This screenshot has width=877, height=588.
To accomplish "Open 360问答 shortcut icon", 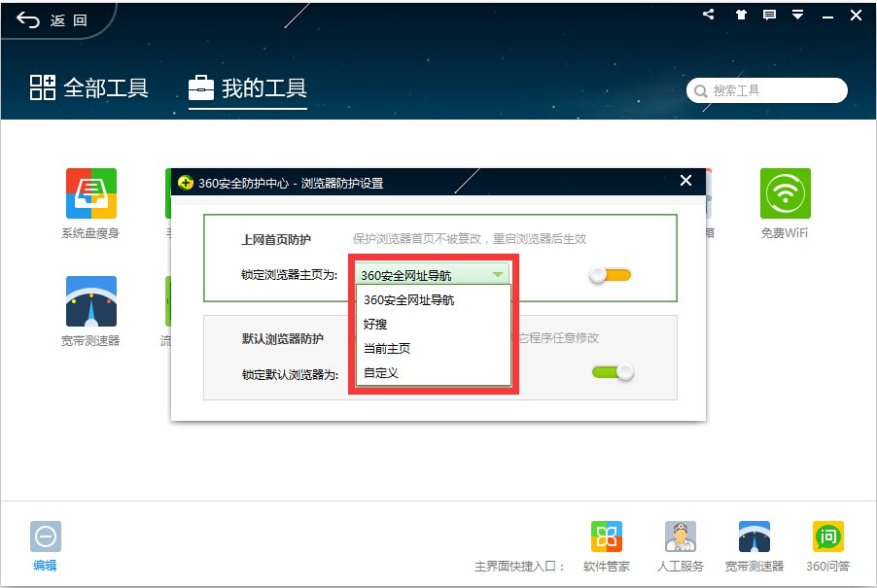I will 827,536.
